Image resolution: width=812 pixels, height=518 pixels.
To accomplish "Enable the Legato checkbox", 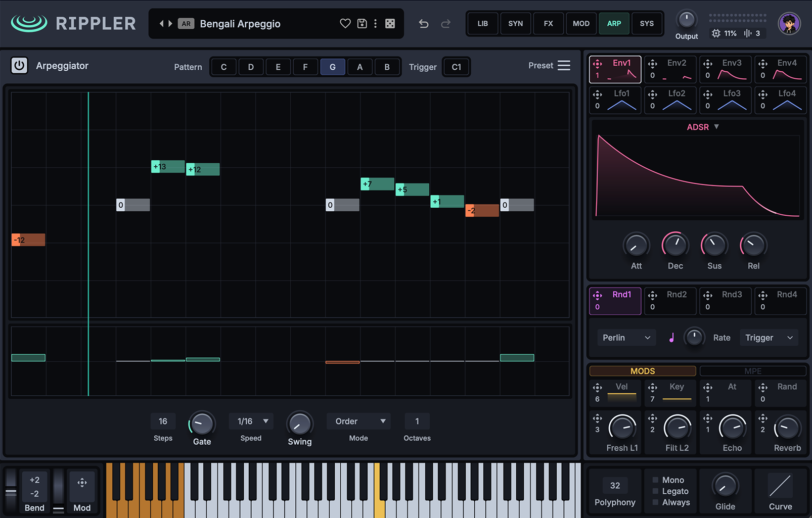I will click(656, 491).
